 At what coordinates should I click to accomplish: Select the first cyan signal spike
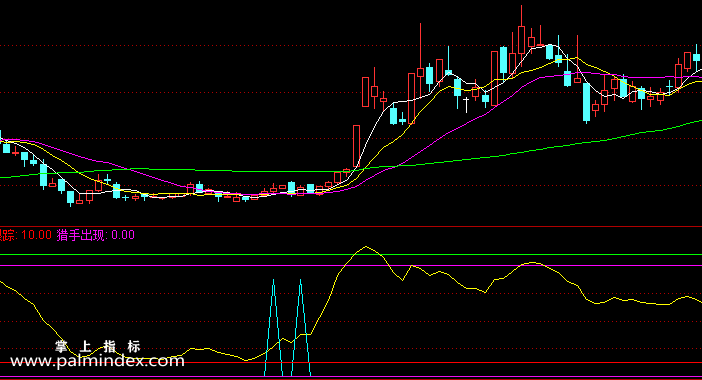click(x=274, y=327)
